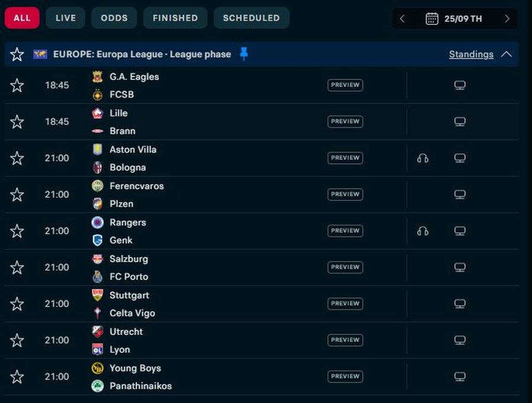Collapse the Europa League section chevron
The image size is (532, 403).
tap(507, 54)
